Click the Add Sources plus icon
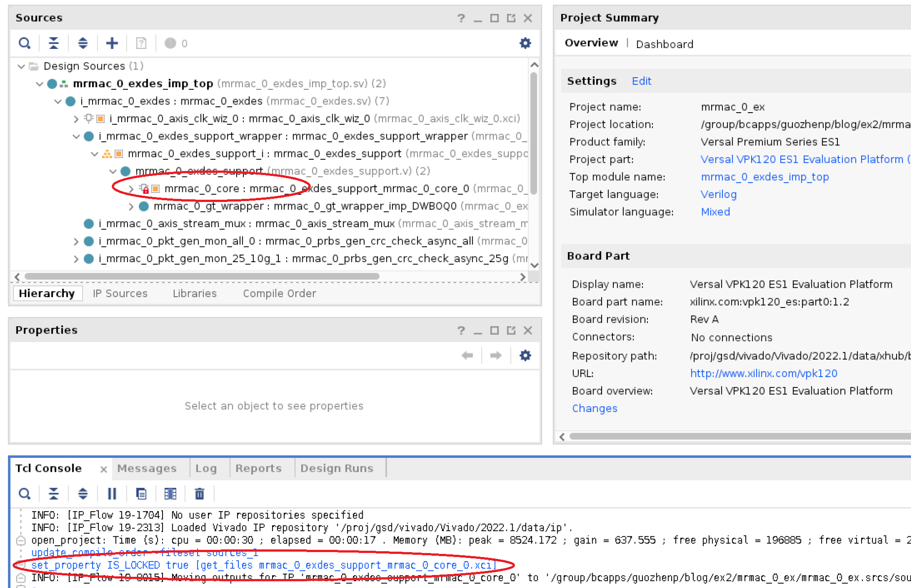Screen dimensions: 911x588 (112, 44)
